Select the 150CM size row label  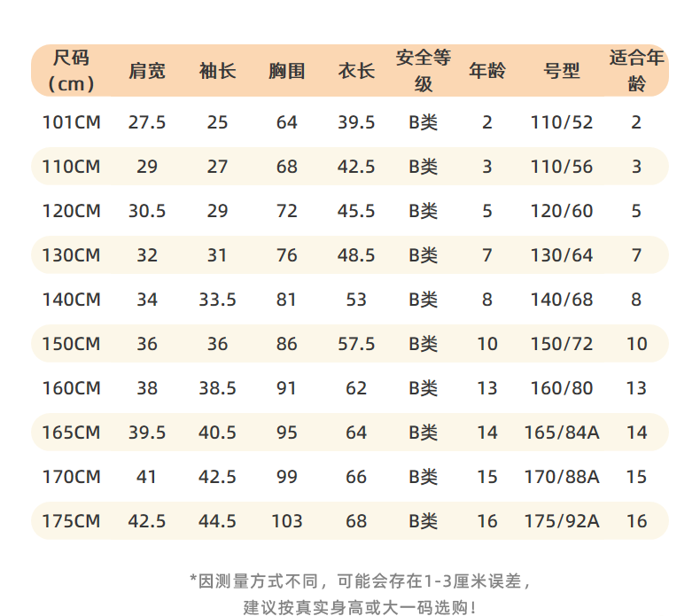coord(71,344)
